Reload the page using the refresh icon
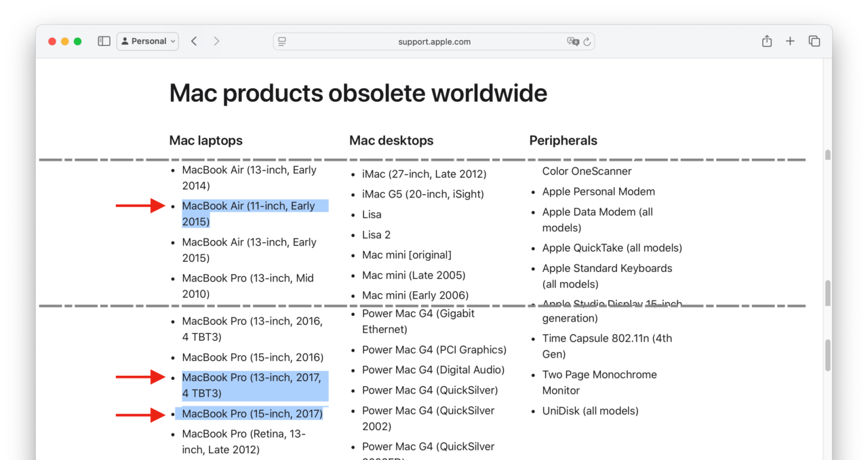Image resolution: width=868 pixels, height=460 pixels. click(x=587, y=41)
